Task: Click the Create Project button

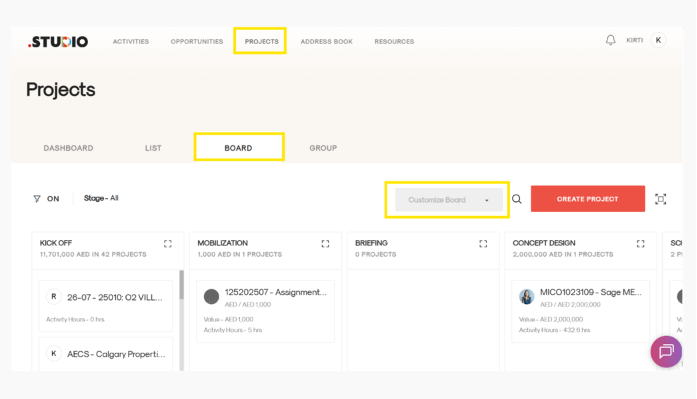Action: (x=588, y=199)
